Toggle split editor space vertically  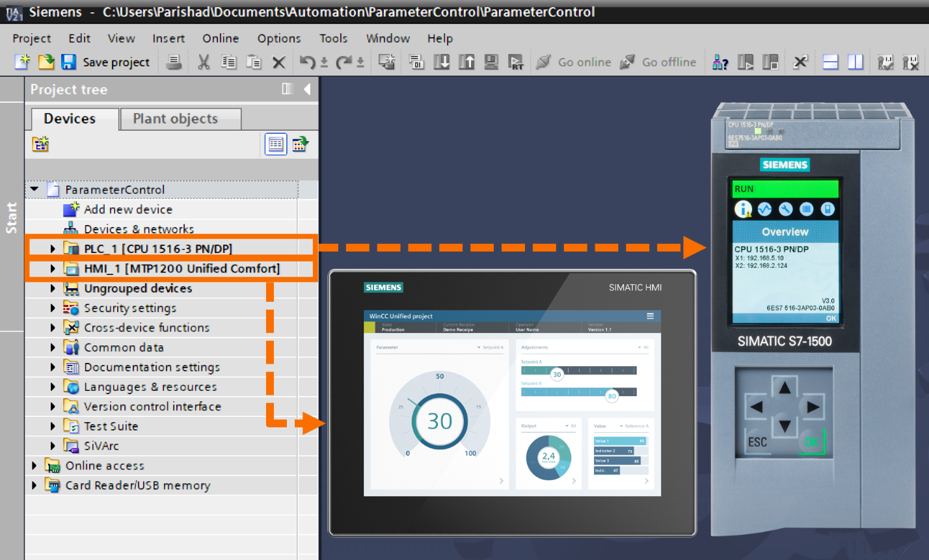[855, 62]
